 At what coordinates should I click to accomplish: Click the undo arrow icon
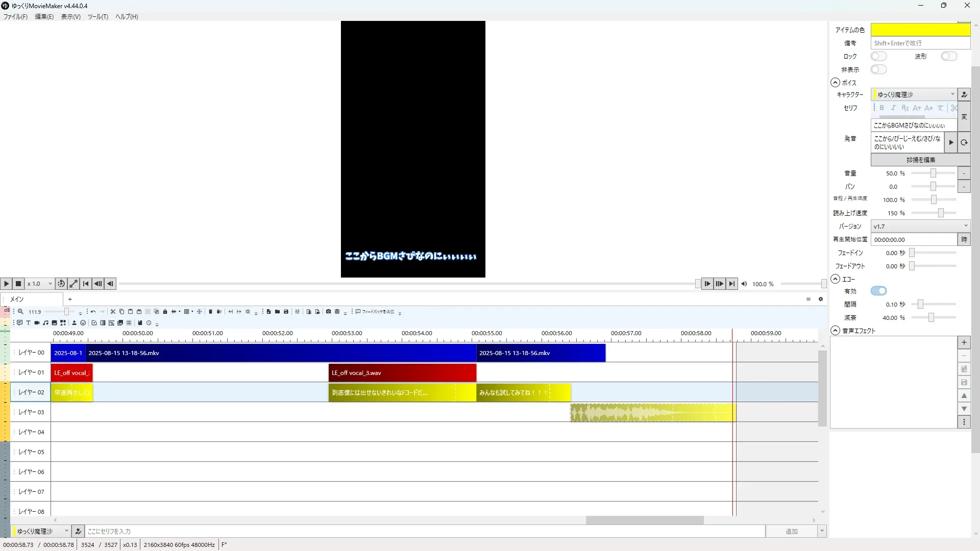click(x=93, y=312)
